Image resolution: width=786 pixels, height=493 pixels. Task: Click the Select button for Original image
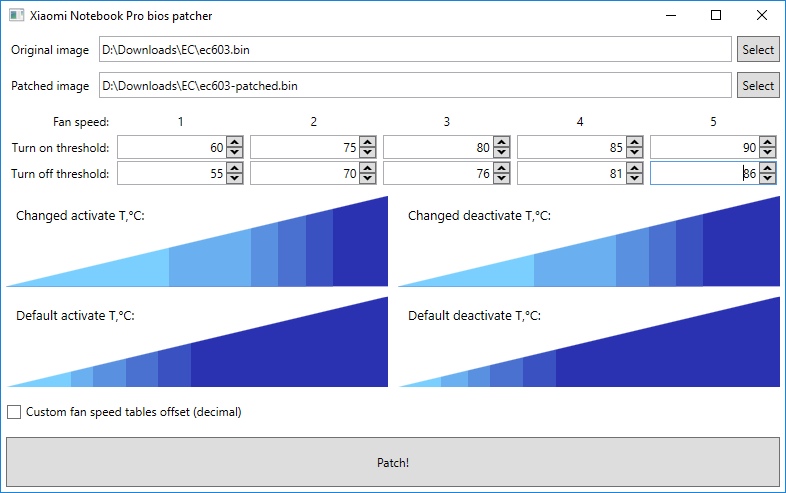pos(758,49)
